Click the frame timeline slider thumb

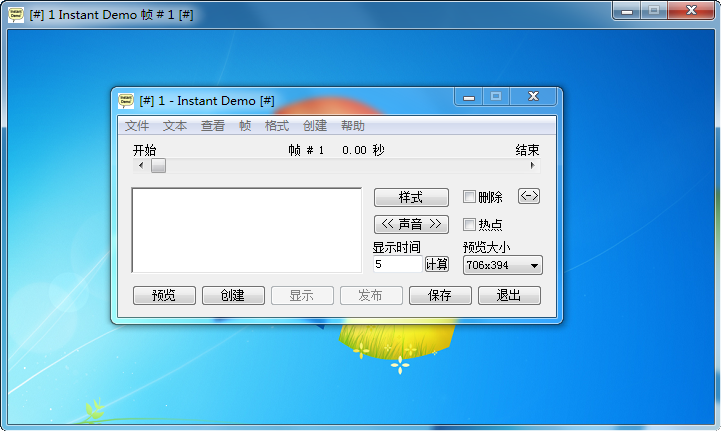(x=158, y=166)
